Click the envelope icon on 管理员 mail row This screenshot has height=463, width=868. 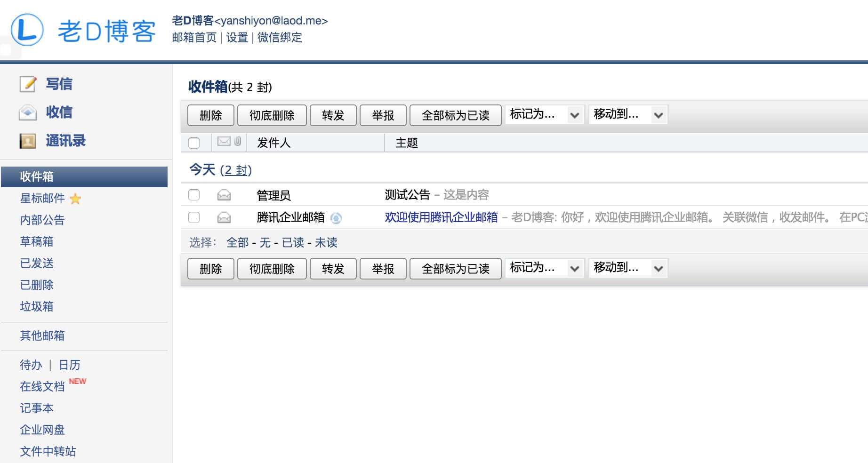(x=225, y=194)
